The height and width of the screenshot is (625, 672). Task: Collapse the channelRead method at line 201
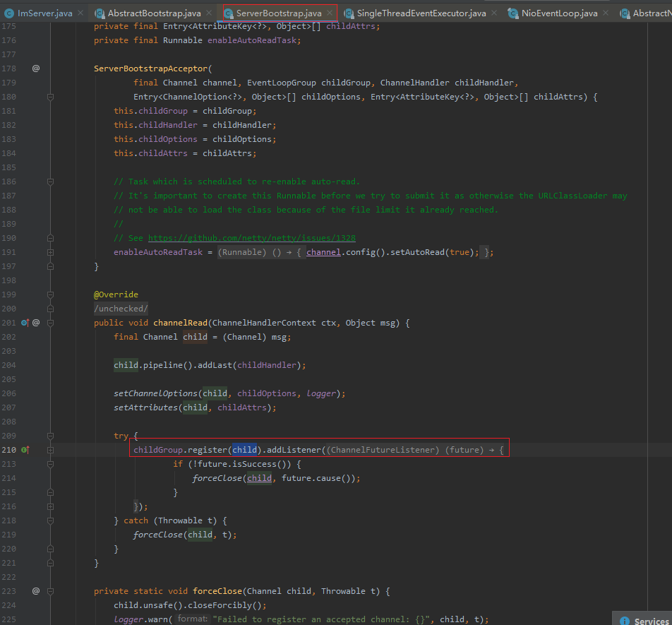pos(50,323)
